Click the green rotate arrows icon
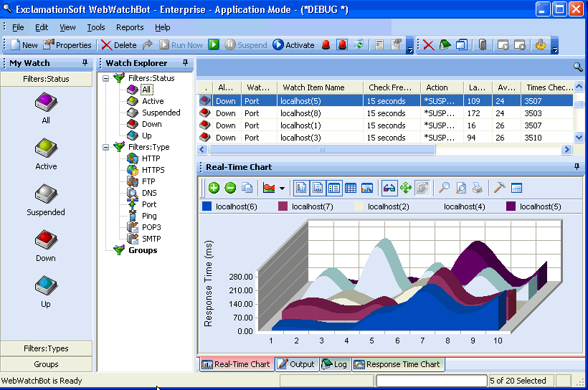The width and height of the screenshot is (588, 390). (x=406, y=188)
